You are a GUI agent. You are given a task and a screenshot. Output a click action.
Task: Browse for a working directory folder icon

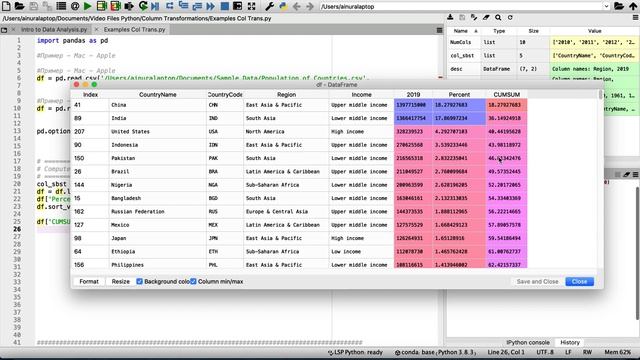point(619,6)
